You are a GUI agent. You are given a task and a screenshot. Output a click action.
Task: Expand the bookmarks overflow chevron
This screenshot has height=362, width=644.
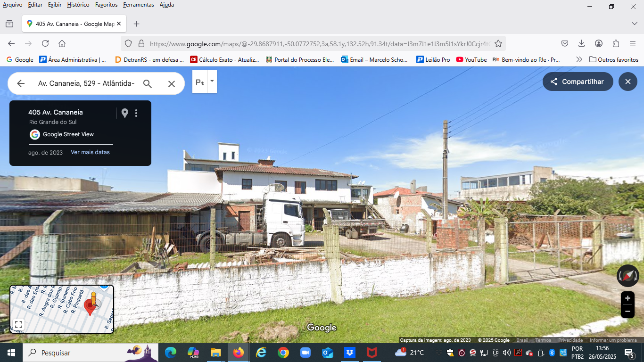coord(579,59)
